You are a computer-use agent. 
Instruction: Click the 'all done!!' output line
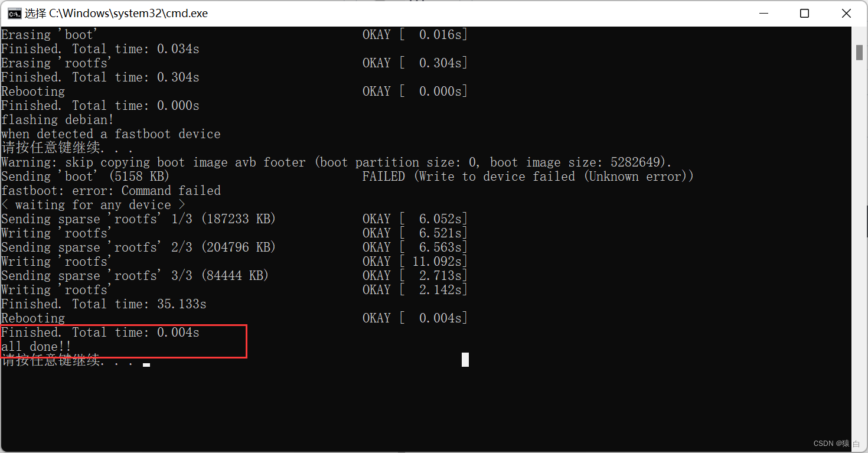click(x=36, y=347)
